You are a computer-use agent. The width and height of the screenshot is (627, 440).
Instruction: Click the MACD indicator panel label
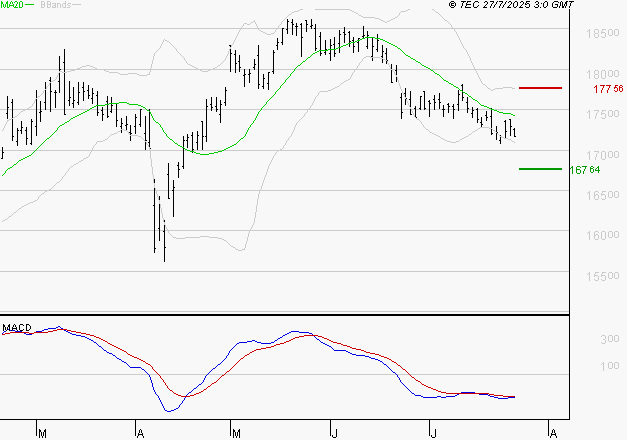pos(15,328)
